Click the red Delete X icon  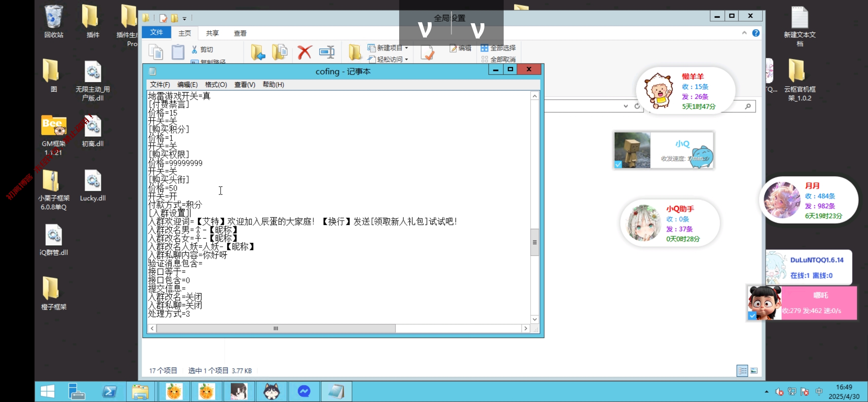coord(304,52)
